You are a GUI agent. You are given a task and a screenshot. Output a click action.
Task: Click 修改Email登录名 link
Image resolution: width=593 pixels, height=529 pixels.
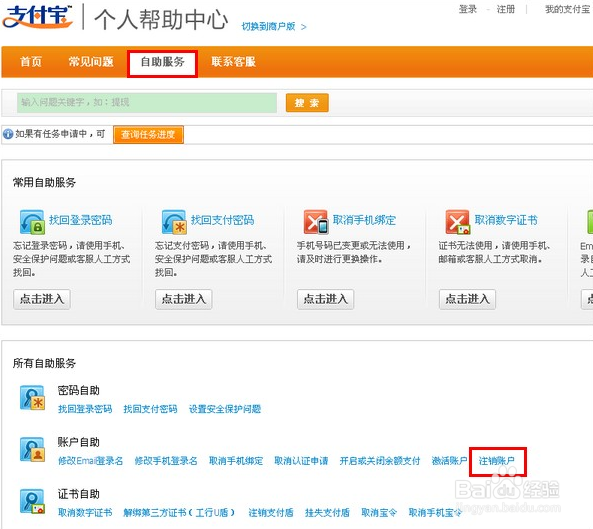90,461
